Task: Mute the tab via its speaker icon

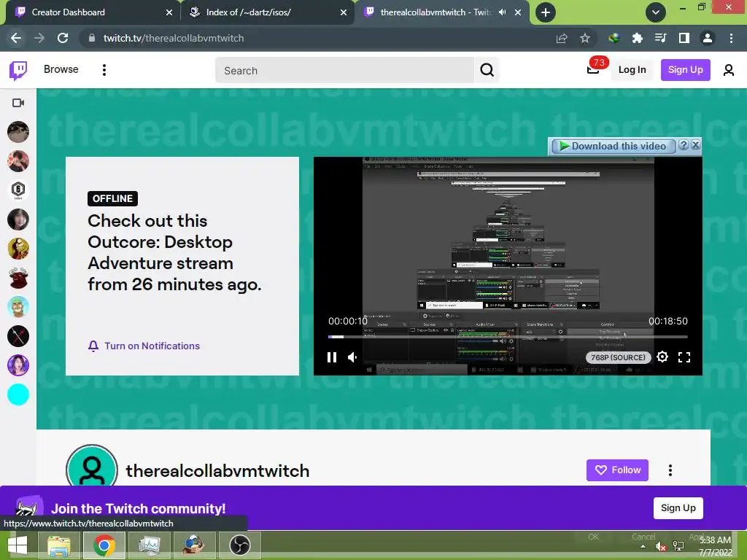Action: coord(502,12)
